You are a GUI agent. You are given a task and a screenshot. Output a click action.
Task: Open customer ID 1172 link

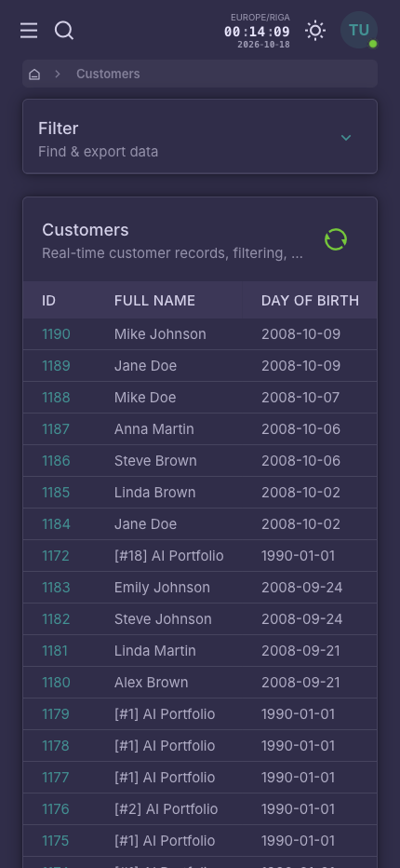55,556
